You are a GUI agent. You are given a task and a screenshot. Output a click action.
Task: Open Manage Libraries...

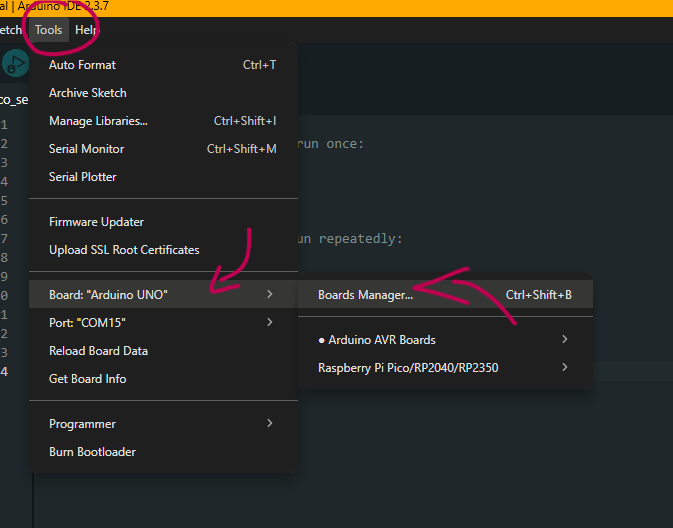98,121
